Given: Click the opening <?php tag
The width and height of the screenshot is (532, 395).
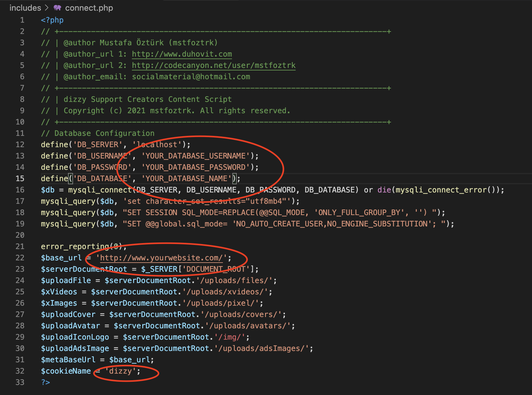Looking at the screenshot, I should pos(52,20).
